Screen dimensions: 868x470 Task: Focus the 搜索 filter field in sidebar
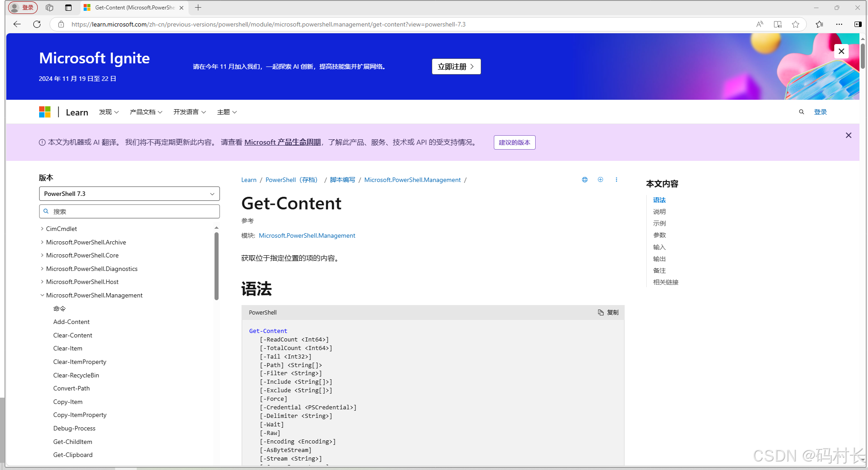click(130, 212)
